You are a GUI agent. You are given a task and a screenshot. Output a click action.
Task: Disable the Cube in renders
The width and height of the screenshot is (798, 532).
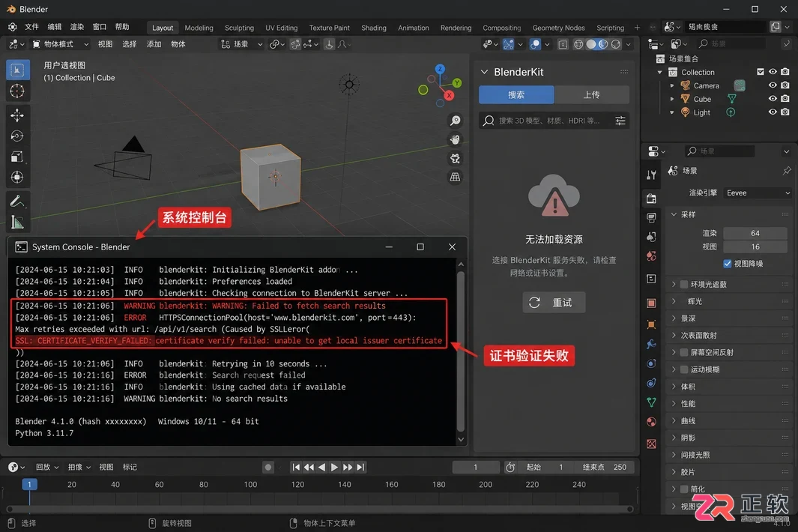coord(785,99)
